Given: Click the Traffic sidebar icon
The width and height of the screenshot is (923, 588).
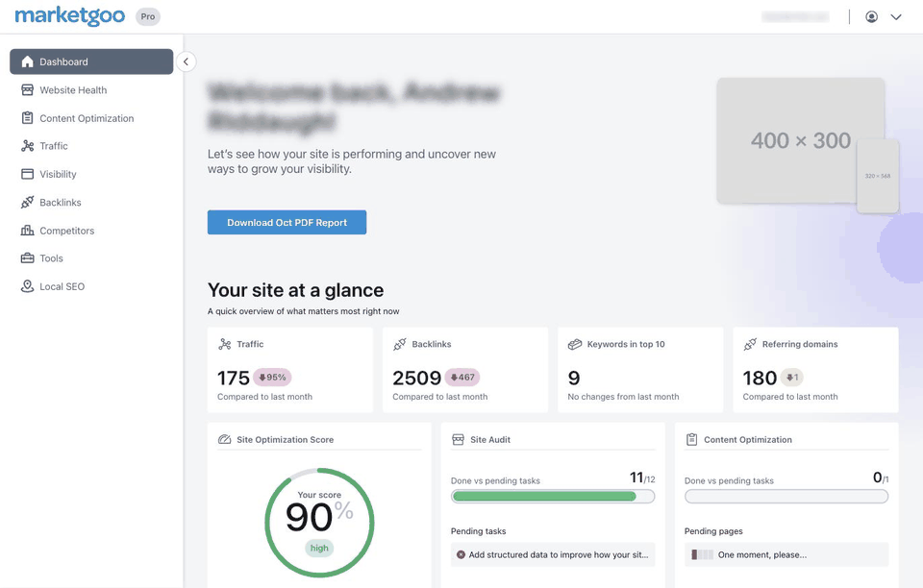Looking at the screenshot, I should tap(27, 146).
